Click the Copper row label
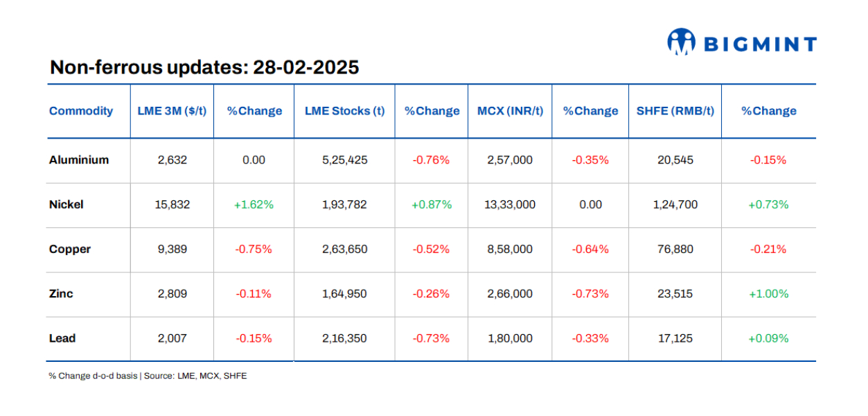The height and width of the screenshot is (416, 868). point(70,250)
